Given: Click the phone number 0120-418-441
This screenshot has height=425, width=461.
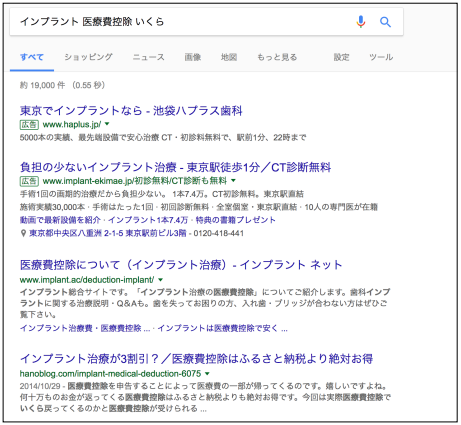Looking at the screenshot, I should click(219, 233).
